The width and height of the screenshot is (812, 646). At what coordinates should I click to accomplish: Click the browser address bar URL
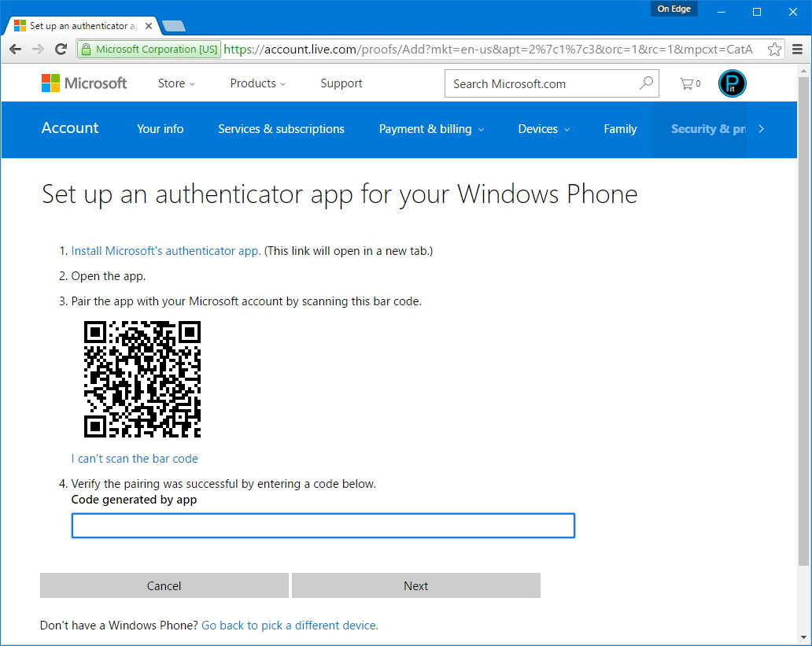(x=488, y=50)
